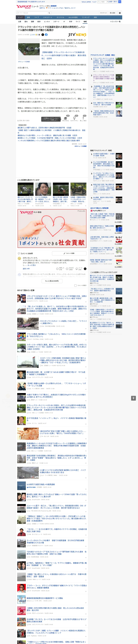
Task: Click the keyword search input field
Action: [x=32, y=13]
